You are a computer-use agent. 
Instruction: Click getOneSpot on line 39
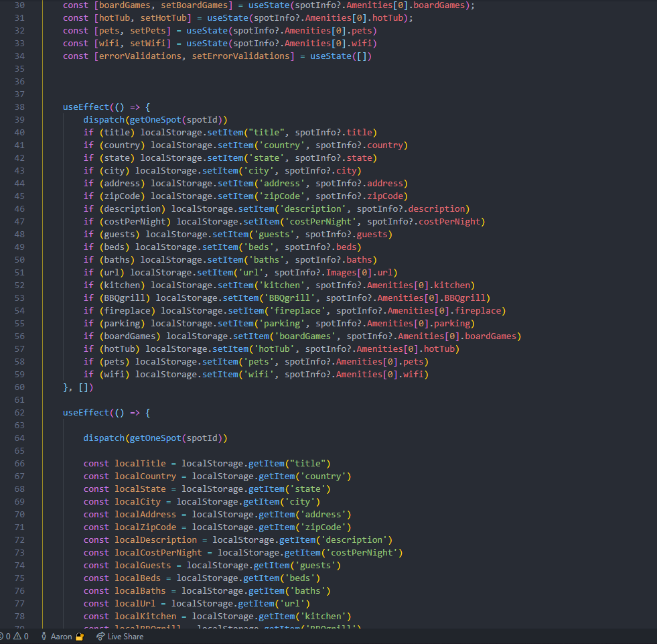click(155, 119)
